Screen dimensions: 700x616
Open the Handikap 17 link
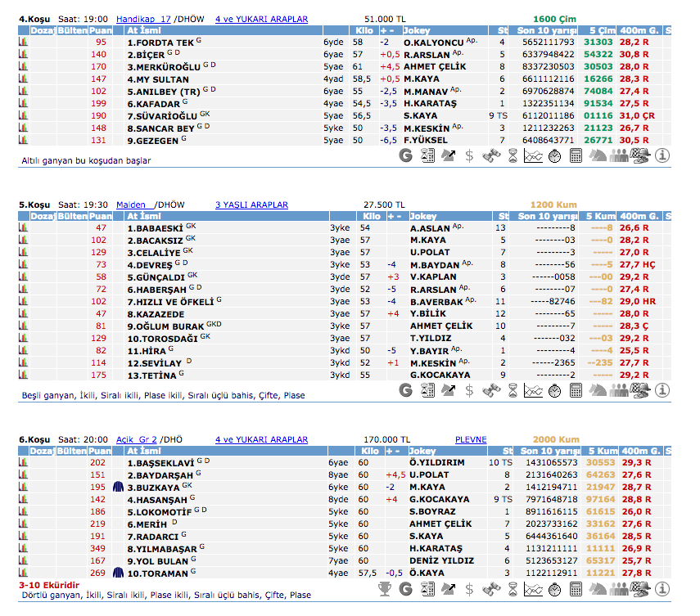click(x=143, y=18)
